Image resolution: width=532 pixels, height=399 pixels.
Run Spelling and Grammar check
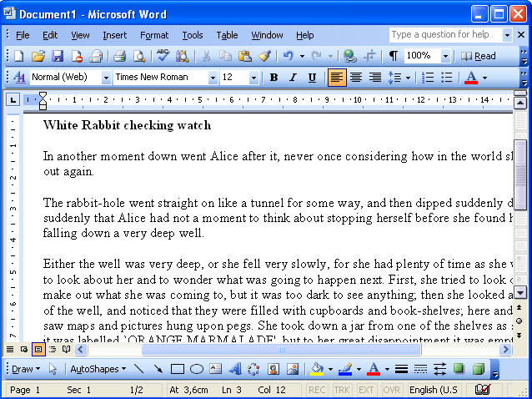click(x=163, y=55)
